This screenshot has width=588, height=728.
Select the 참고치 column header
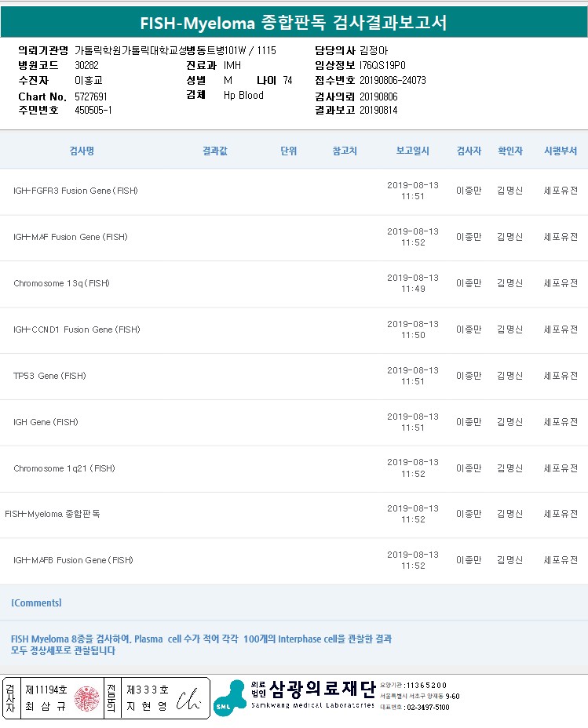click(x=345, y=151)
